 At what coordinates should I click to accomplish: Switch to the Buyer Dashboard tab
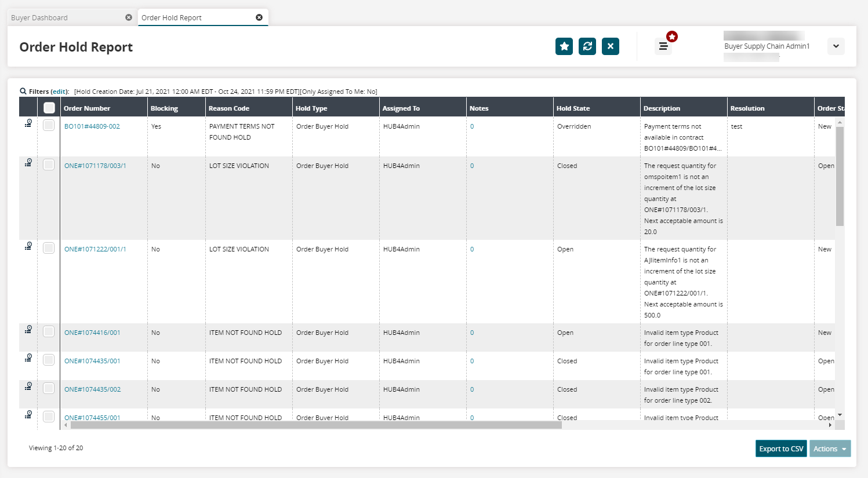(39, 18)
